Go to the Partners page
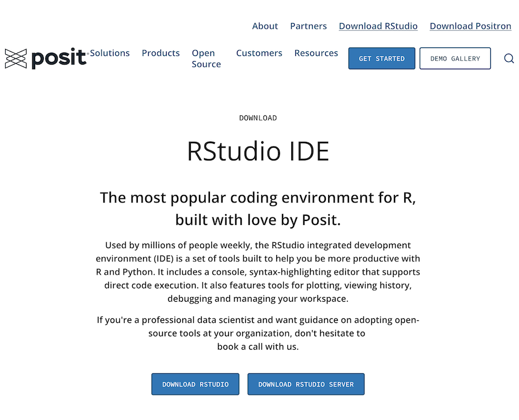This screenshot has width=519, height=420. [308, 26]
